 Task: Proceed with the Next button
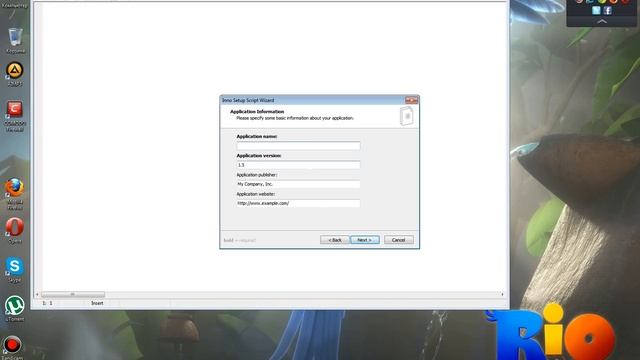365,240
